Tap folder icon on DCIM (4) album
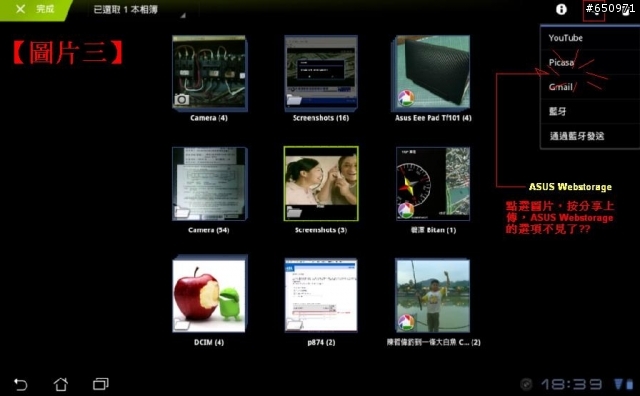 tap(182, 325)
